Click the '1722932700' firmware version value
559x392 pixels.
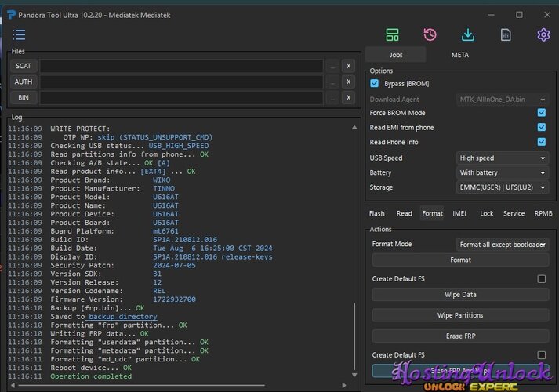[174, 299]
